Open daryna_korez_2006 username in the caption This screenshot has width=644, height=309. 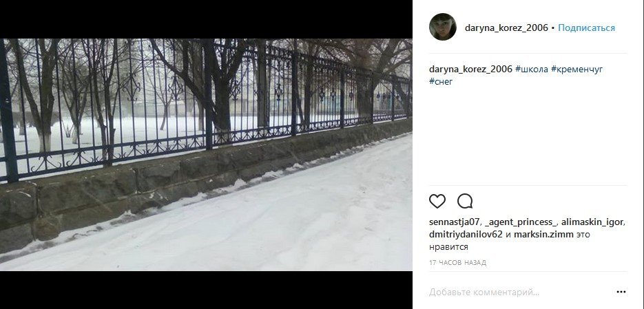click(x=470, y=70)
